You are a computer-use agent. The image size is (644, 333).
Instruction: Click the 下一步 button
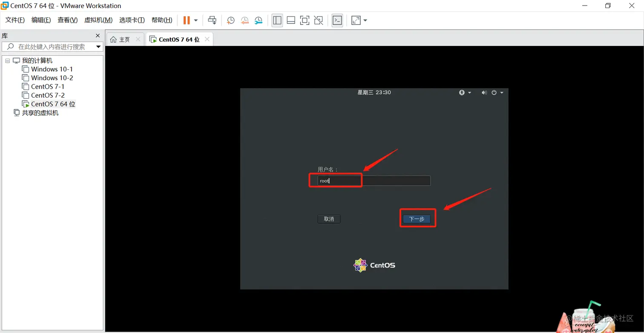[x=417, y=219]
